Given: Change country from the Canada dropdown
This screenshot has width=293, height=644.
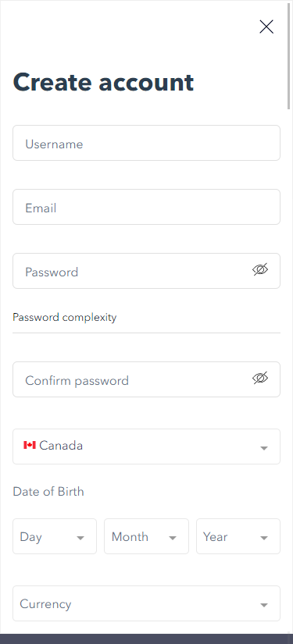Looking at the screenshot, I should (x=146, y=447).
